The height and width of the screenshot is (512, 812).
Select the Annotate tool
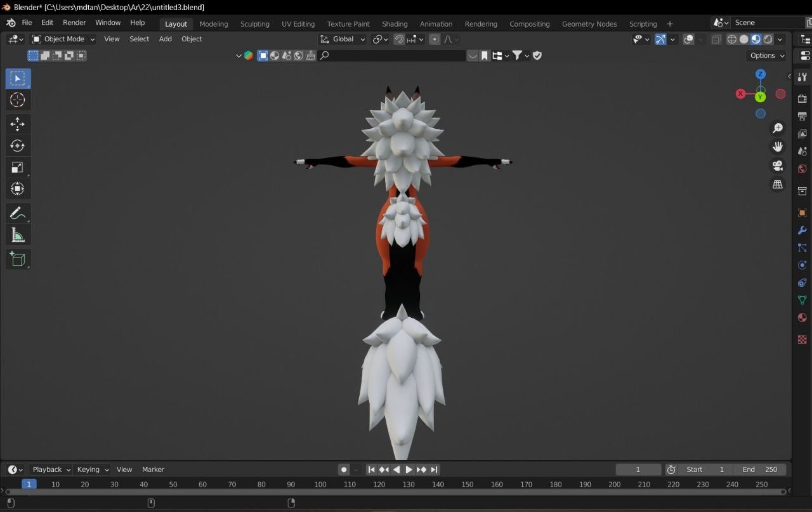18,214
